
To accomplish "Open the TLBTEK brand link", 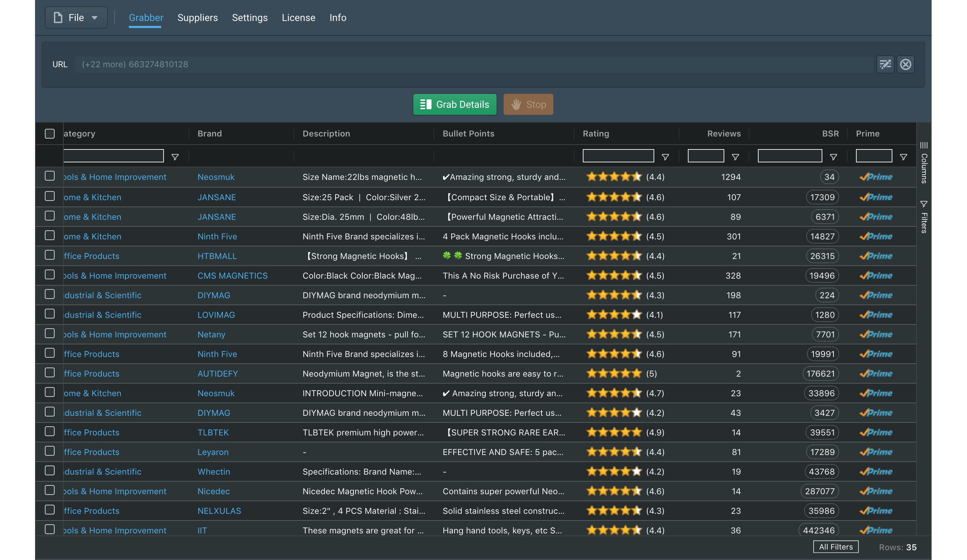I will (x=213, y=432).
